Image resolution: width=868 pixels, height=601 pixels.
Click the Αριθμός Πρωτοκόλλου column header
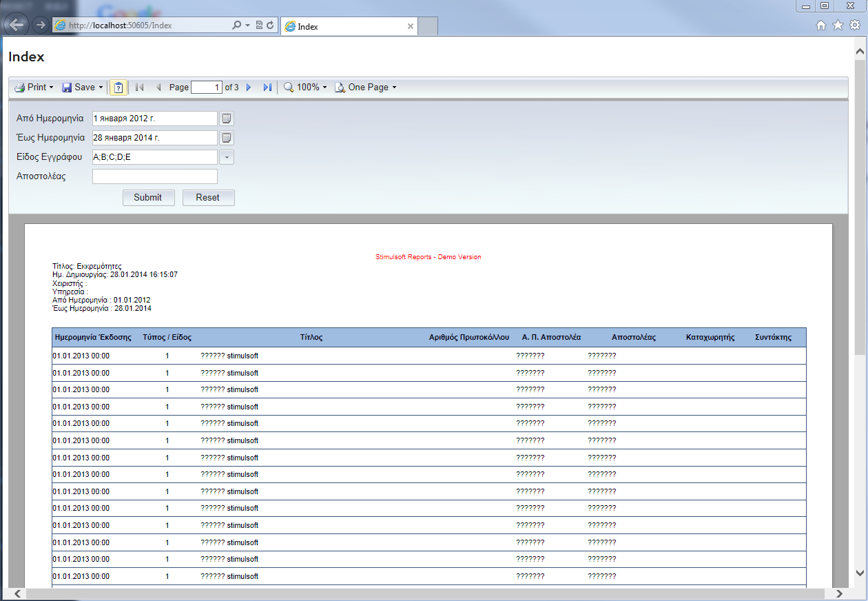pos(469,338)
